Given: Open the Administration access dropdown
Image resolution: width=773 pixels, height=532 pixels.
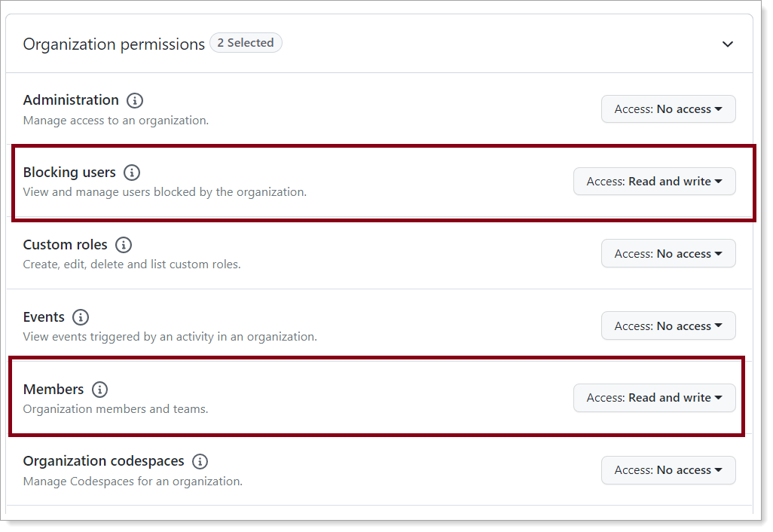Looking at the screenshot, I should point(668,109).
